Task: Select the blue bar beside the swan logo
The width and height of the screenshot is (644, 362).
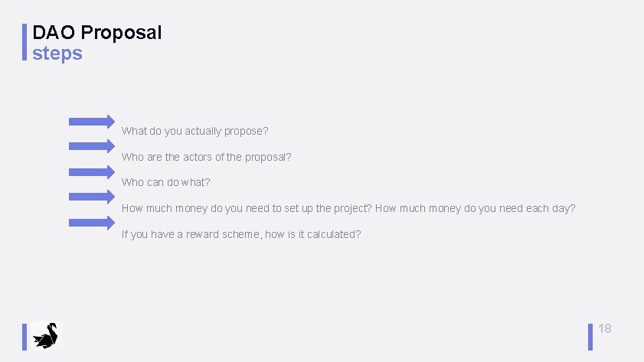Action: pos(25,337)
